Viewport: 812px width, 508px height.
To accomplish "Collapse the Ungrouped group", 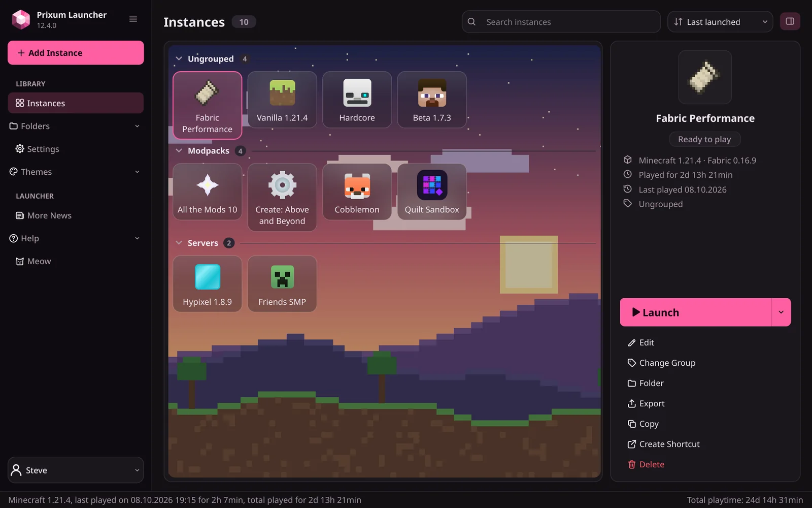I will click(x=179, y=59).
